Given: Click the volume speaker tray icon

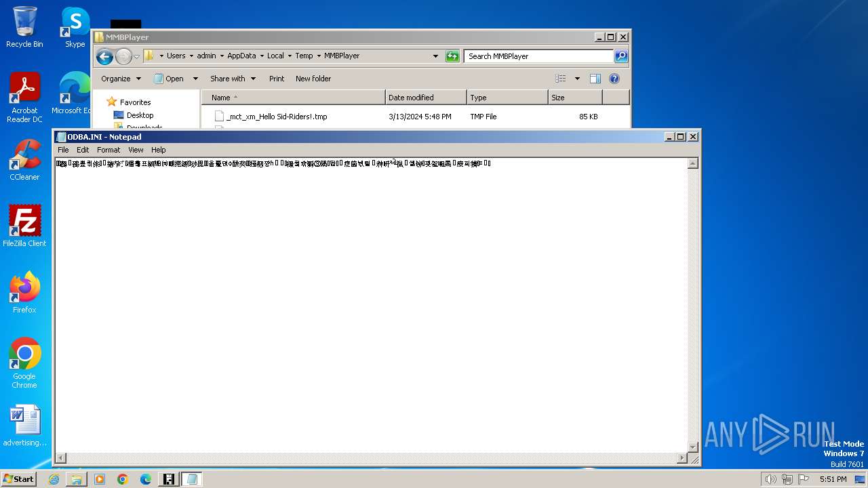Looking at the screenshot, I should tap(770, 479).
